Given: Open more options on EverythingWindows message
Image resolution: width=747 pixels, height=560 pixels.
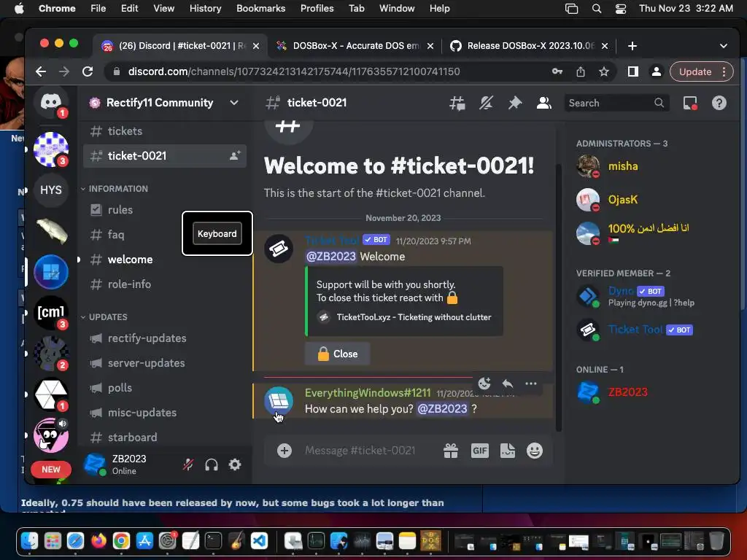Looking at the screenshot, I should tap(531, 384).
